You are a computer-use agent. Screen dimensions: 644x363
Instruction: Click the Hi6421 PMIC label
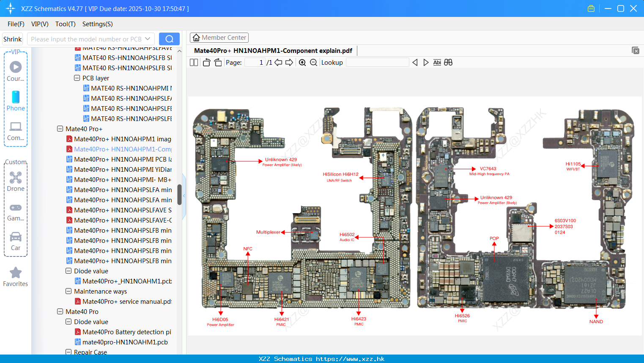281,322
